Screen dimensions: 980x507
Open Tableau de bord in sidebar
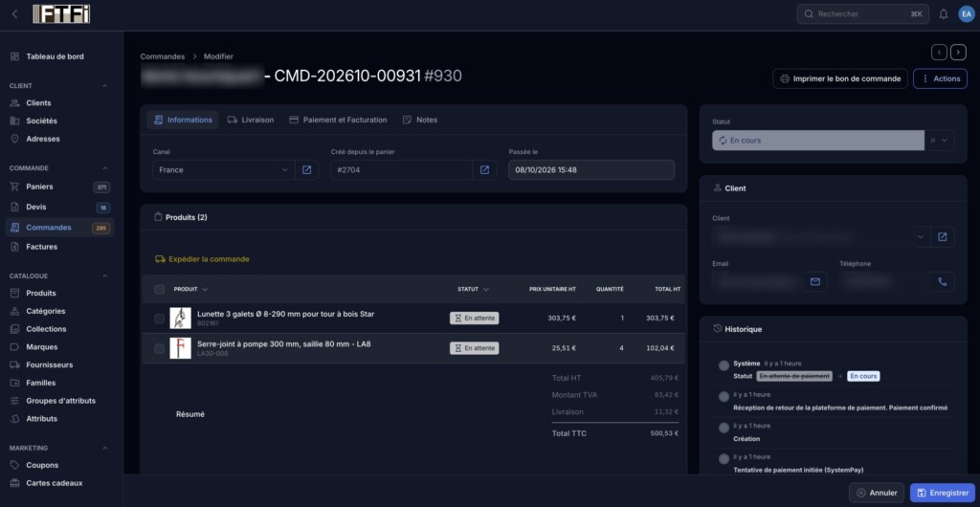pyautogui.click(x=56, y=56)
